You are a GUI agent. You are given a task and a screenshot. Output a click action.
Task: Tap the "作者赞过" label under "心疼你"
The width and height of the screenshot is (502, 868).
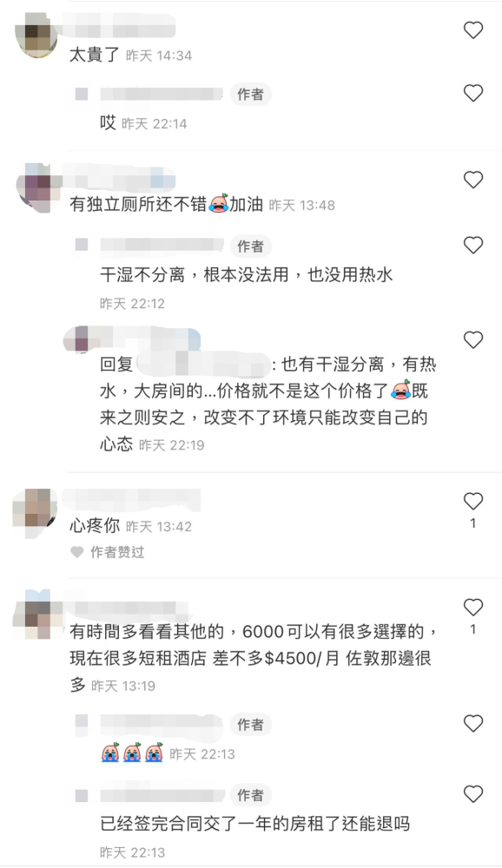108,552
